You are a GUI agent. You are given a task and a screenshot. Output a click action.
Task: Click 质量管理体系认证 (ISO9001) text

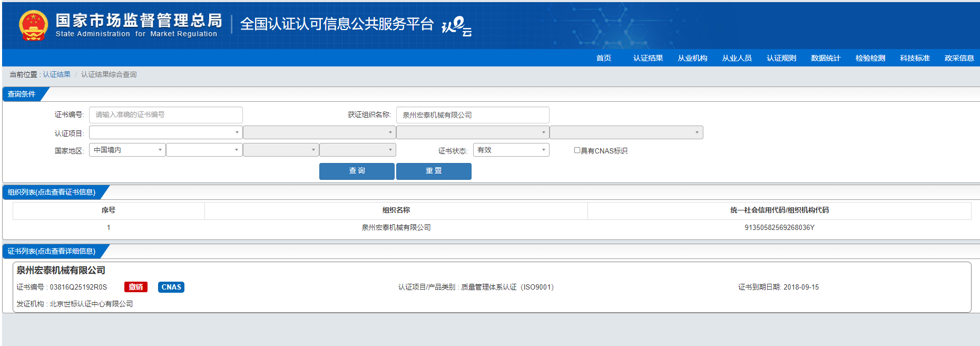pyautogui.click(x=507, y=287)
